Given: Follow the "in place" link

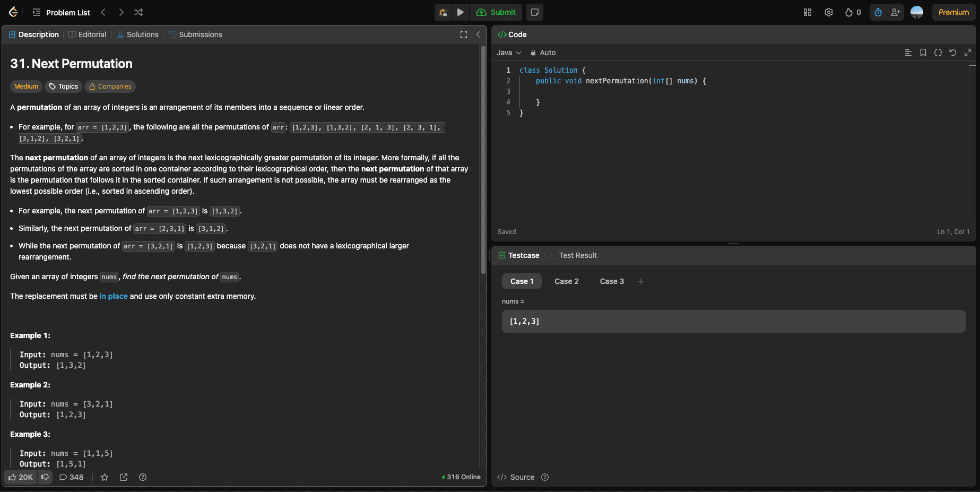Looking at the screenshot, I should (x=114, y=296).
